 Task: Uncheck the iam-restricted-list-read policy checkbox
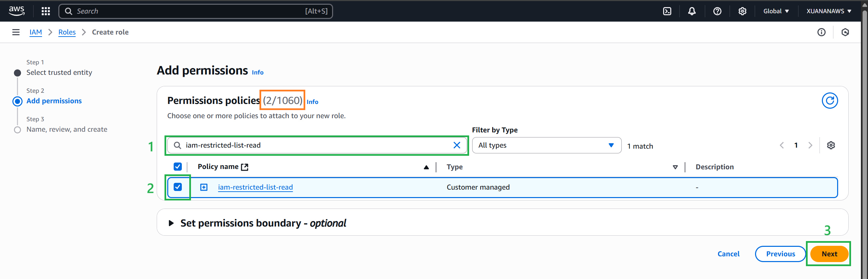point(178,187)
